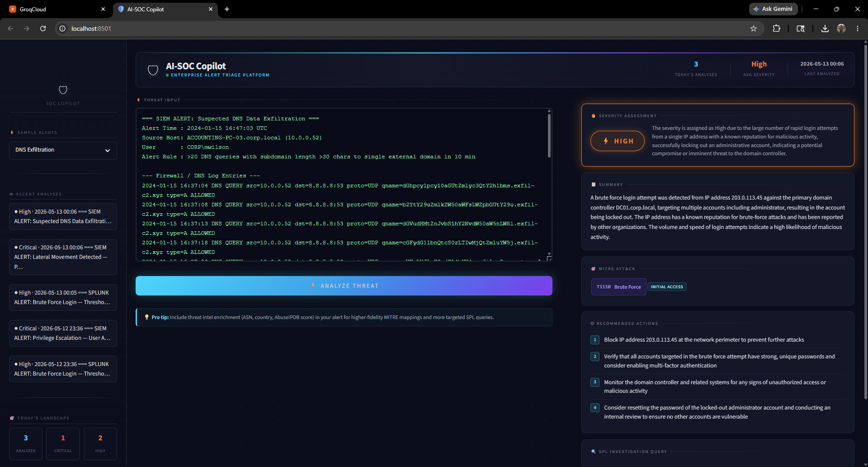Viewport: 868px width, 467px height.
Task: Open a new browser tab
Action: pos(227,9)
